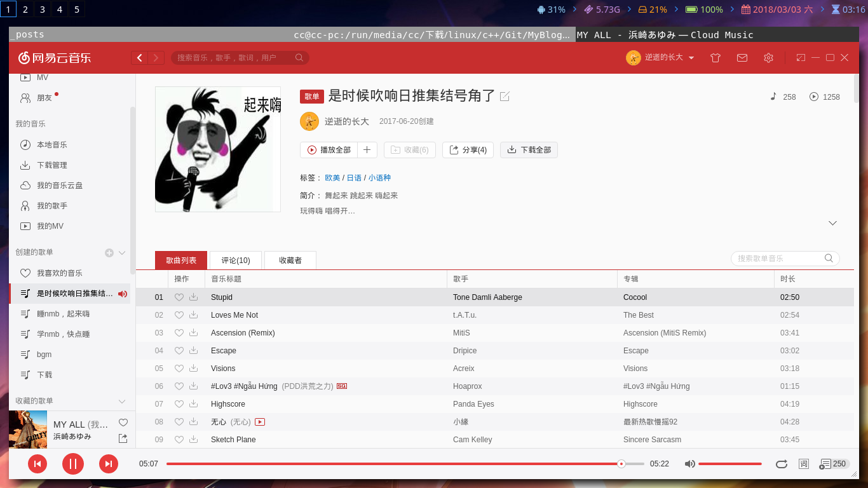Click the create playlist plus icon

(x=109, y=253)
